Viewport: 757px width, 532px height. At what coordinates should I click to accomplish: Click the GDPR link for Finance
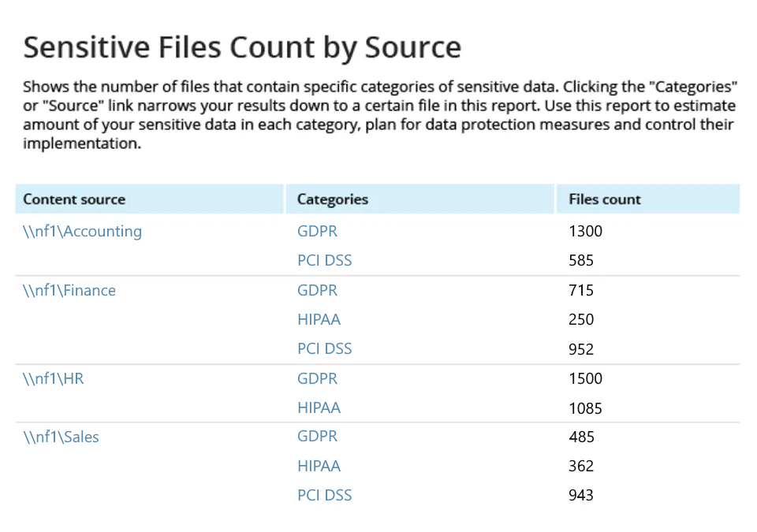[x=317, y=290]
